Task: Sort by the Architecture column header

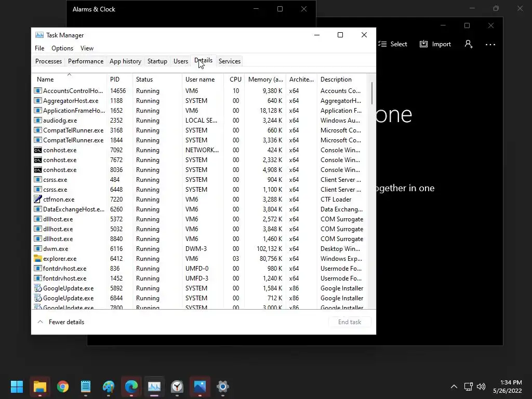Action: [301, 79]
